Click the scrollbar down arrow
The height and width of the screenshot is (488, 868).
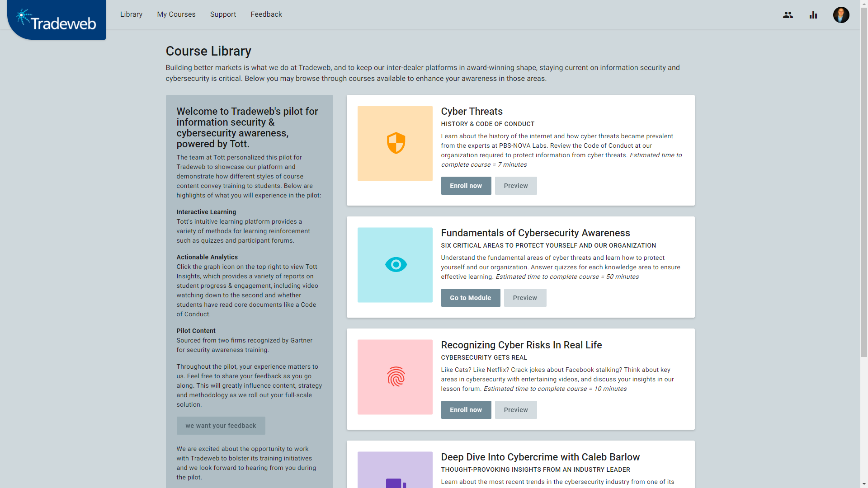click(x=864, y=484)
